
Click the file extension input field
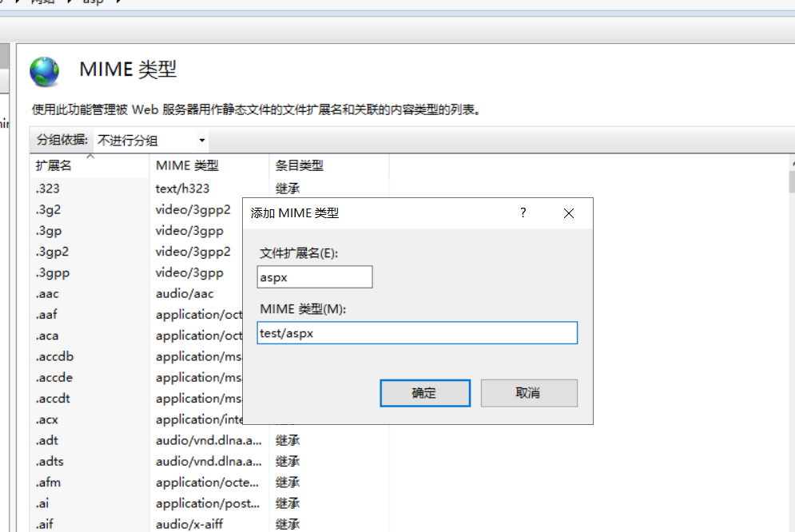pyautogui.click(x=315, y=277)
